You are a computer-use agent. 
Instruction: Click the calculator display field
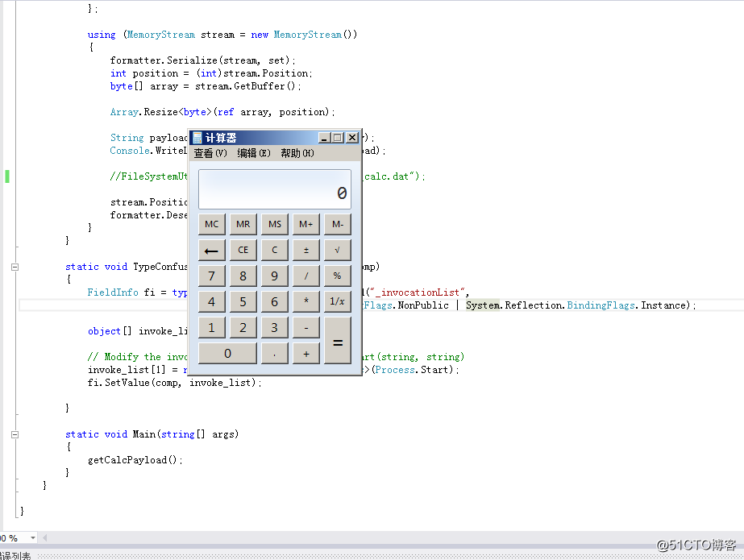click(275, 189)
